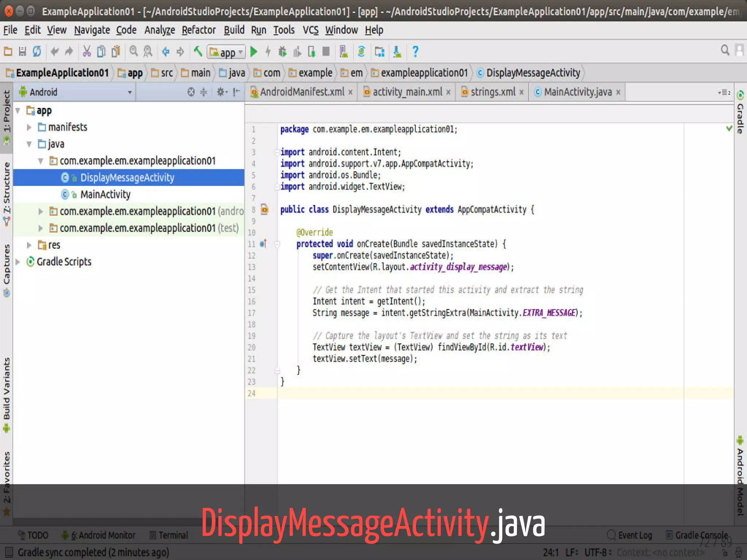Click the override gutter marker on line 11
Screen dimensions: 747x560
263,244
